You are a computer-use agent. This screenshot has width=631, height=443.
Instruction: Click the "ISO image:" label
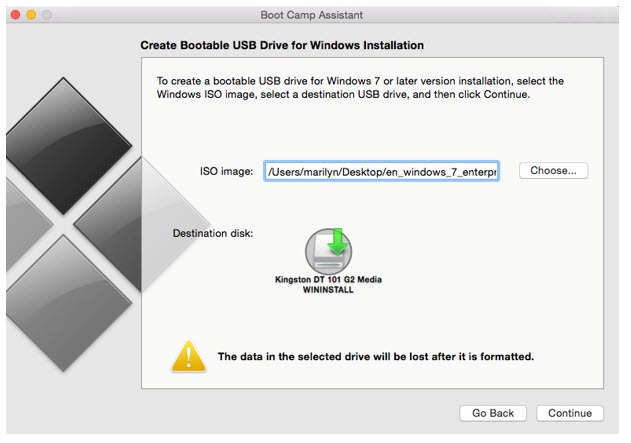pos(227,171)
